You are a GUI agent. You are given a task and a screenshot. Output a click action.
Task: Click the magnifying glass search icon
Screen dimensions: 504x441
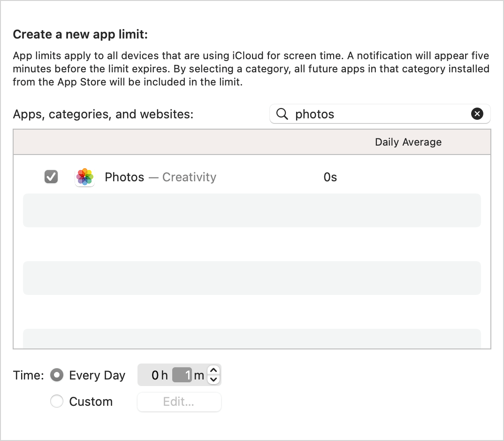282,114
